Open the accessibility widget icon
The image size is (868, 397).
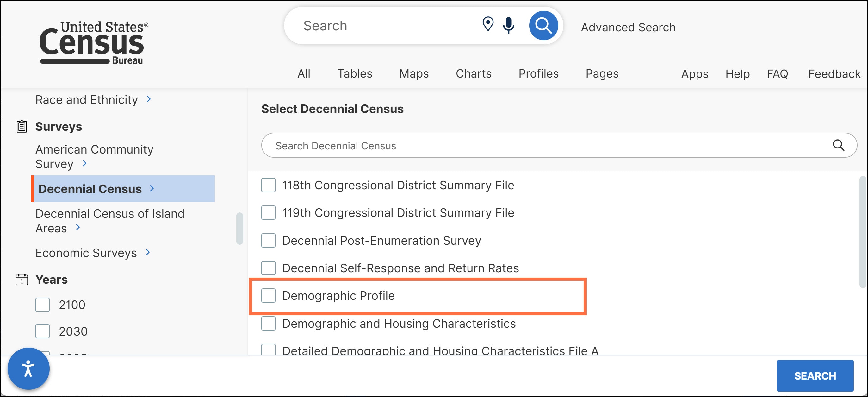pos(29,368)
